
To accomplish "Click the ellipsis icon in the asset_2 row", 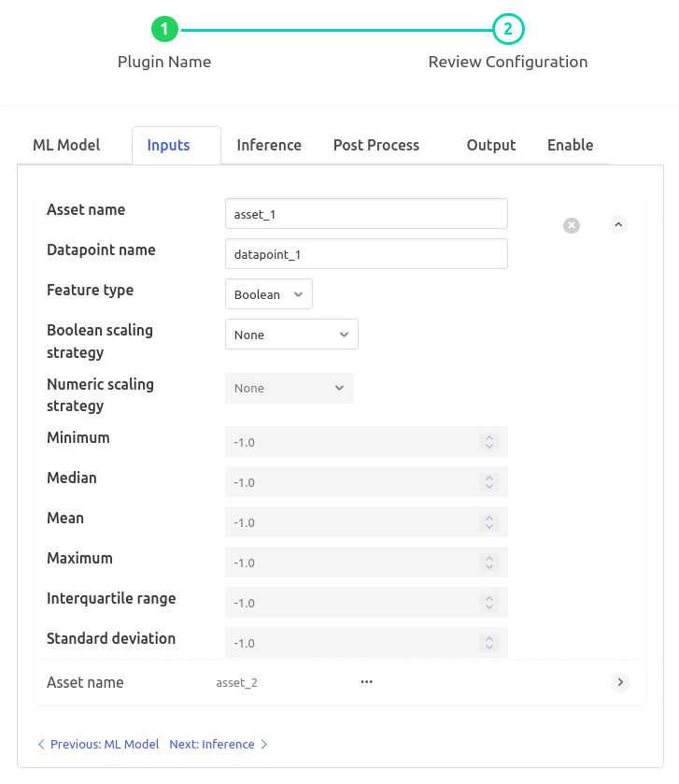I will click(367, 682).
